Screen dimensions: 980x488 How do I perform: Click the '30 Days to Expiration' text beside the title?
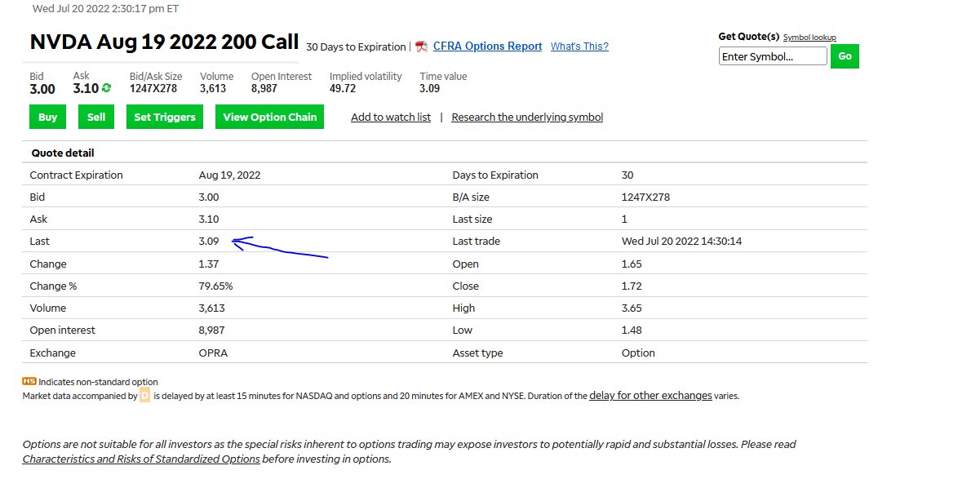pyautogui.click(x=356, y=47)
